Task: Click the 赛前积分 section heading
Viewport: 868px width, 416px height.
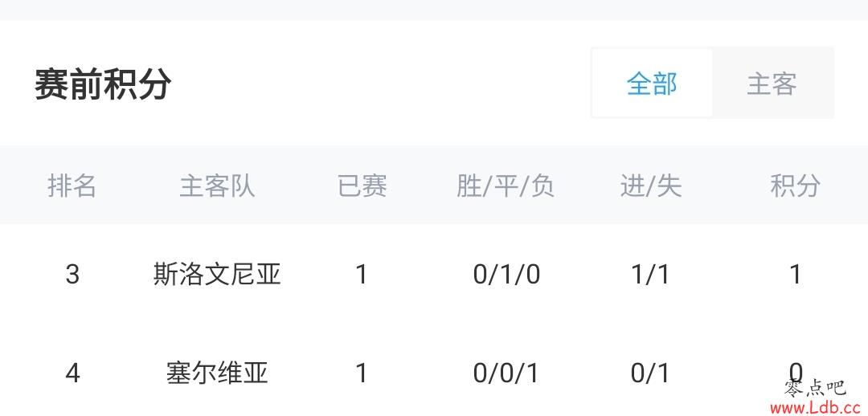Action: coord(103,84)
